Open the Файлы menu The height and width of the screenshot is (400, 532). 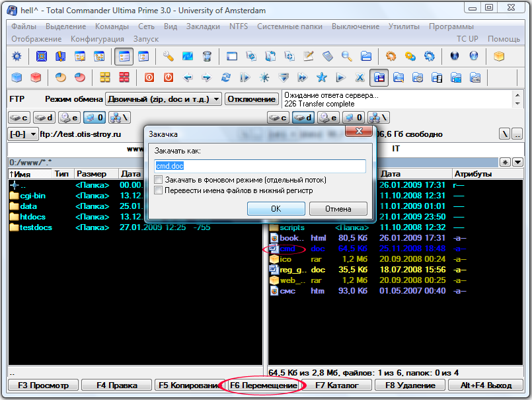point(24,26)
